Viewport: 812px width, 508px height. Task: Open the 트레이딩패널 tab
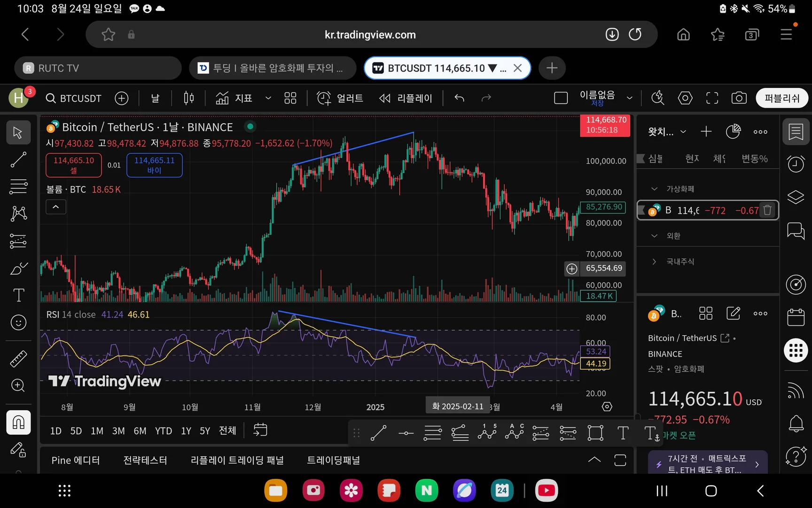(x=334, y=460)
